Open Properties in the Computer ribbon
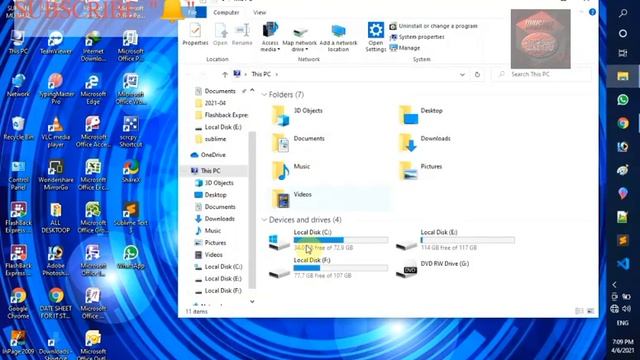Viewport: 640px width, 360px height. pos(195,34)
